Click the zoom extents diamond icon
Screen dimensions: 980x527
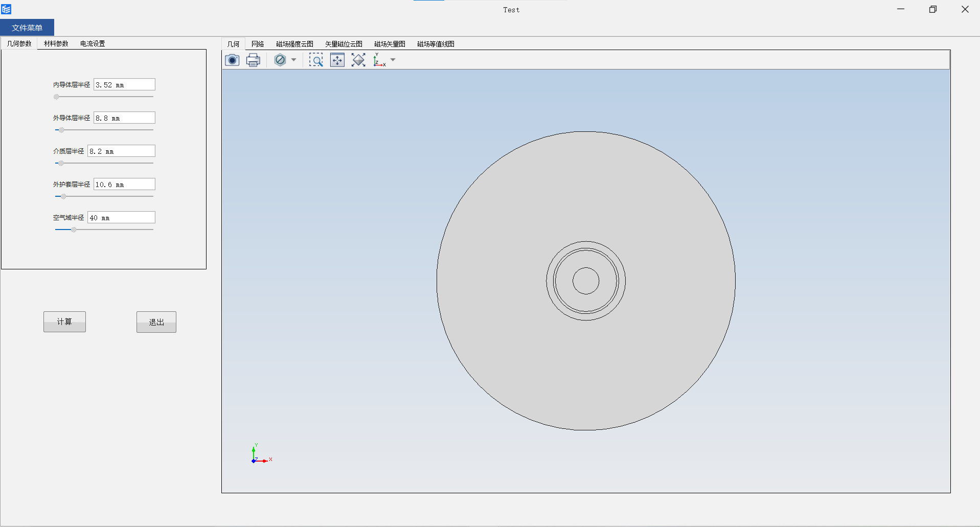tap(358, 60)
